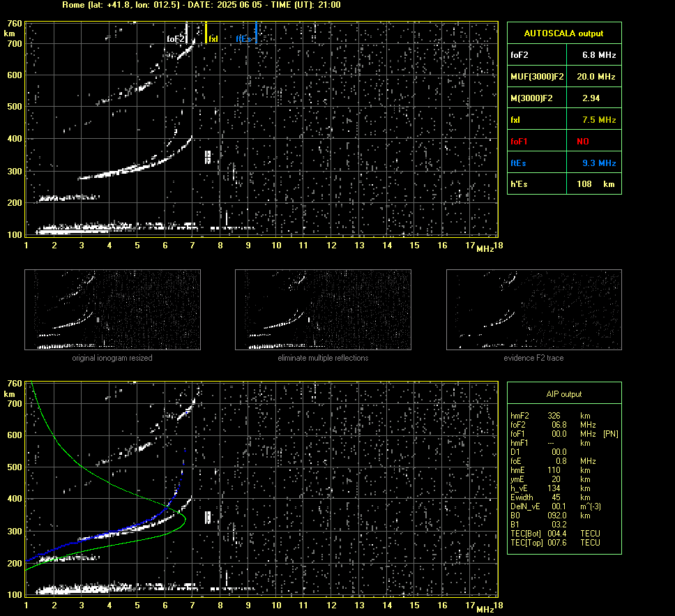675x616 pixels.
Task: Click the 300 km label on bottom ionogram
Action: [x=15, y=531]
